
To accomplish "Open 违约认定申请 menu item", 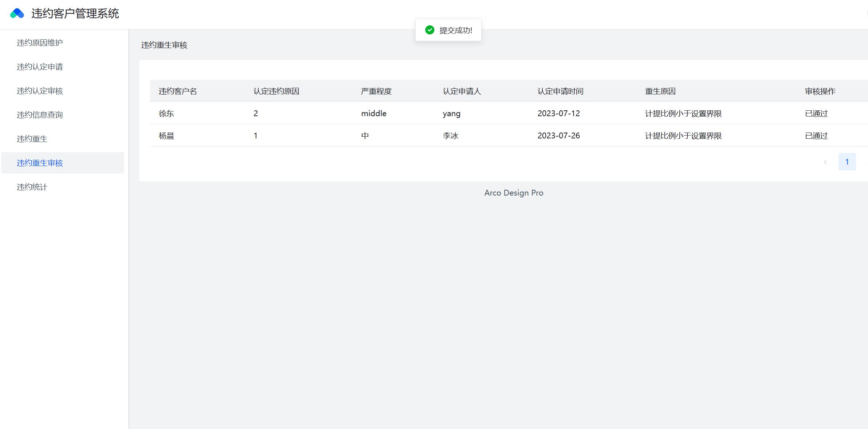I will (40, 67).
